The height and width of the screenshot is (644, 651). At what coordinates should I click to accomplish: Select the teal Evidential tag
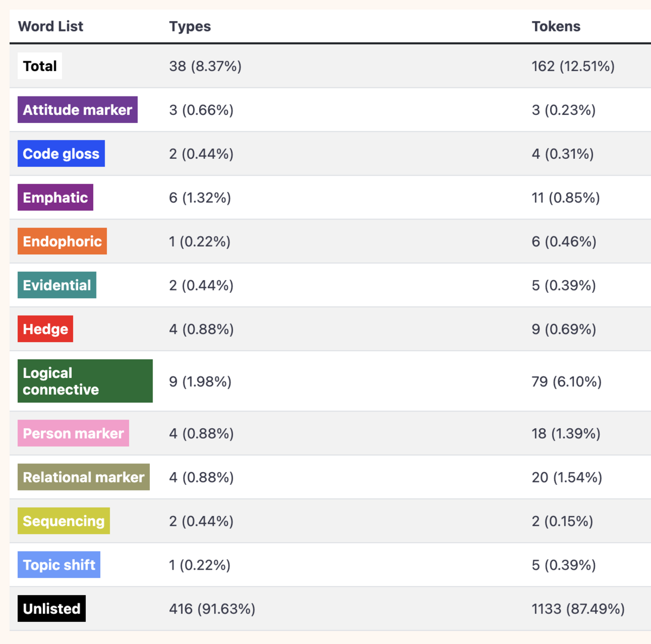click(x=57, y=285)
